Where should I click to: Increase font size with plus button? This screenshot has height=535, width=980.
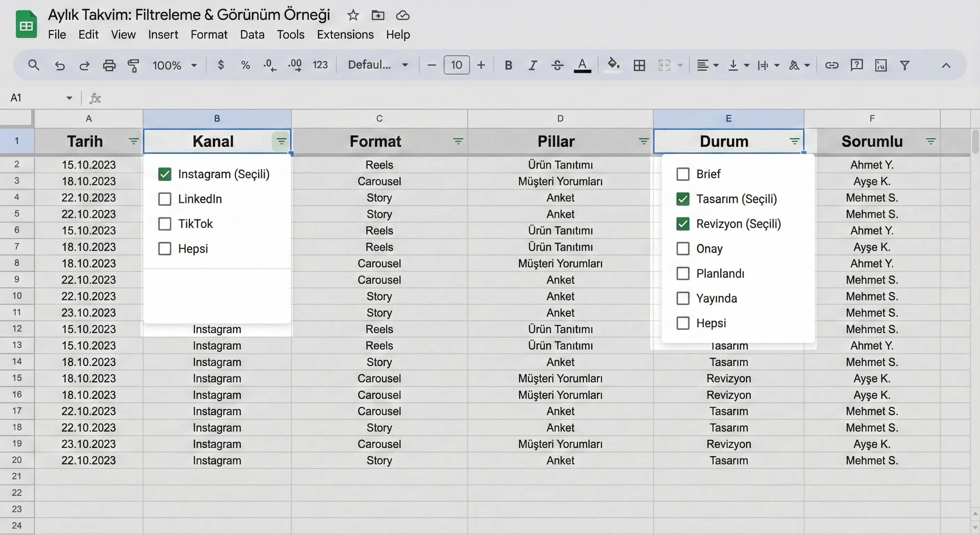click(x=481, y=65)
